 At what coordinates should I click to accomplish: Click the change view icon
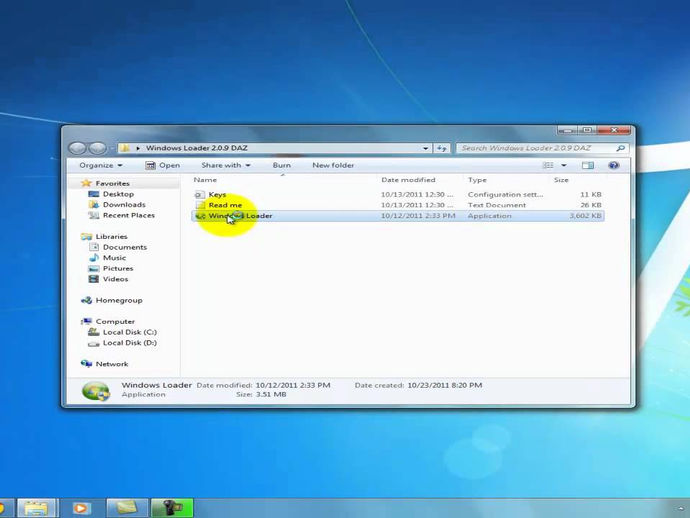(x=548, y=165)
